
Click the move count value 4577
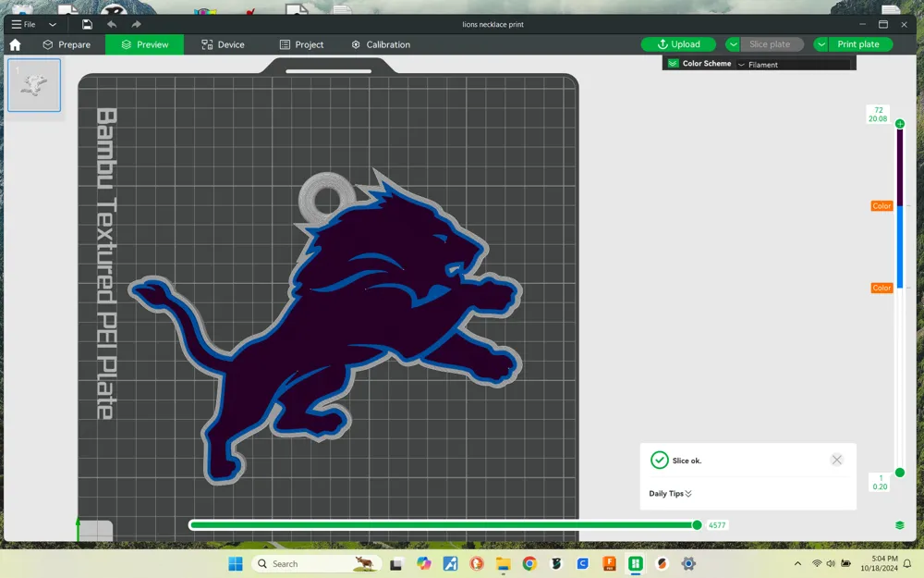click(x=717, y=525)
